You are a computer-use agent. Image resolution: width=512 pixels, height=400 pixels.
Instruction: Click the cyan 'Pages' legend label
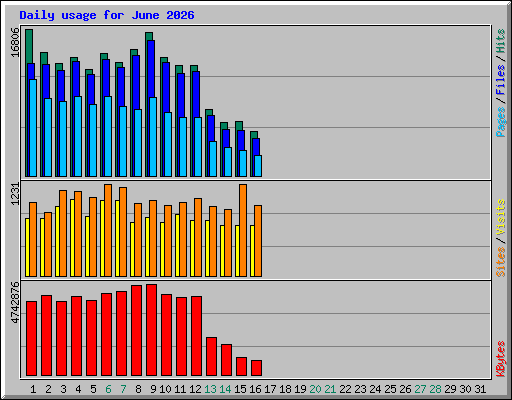501,122
